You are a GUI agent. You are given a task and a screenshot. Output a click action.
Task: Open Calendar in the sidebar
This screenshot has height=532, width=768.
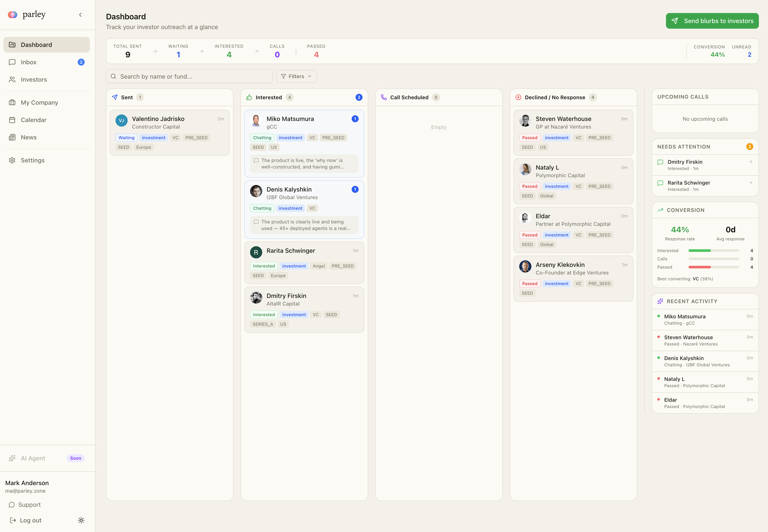[47, 120]
